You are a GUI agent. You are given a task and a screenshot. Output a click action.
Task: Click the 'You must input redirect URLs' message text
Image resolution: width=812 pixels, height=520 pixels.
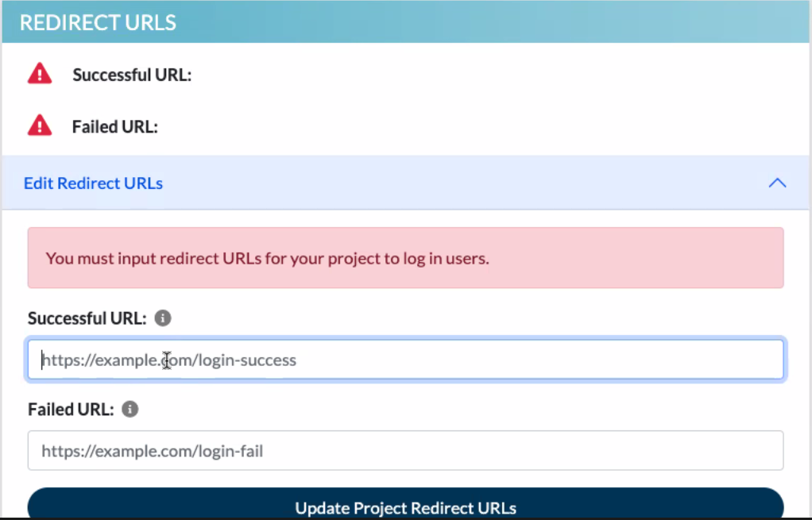(267, 258)
